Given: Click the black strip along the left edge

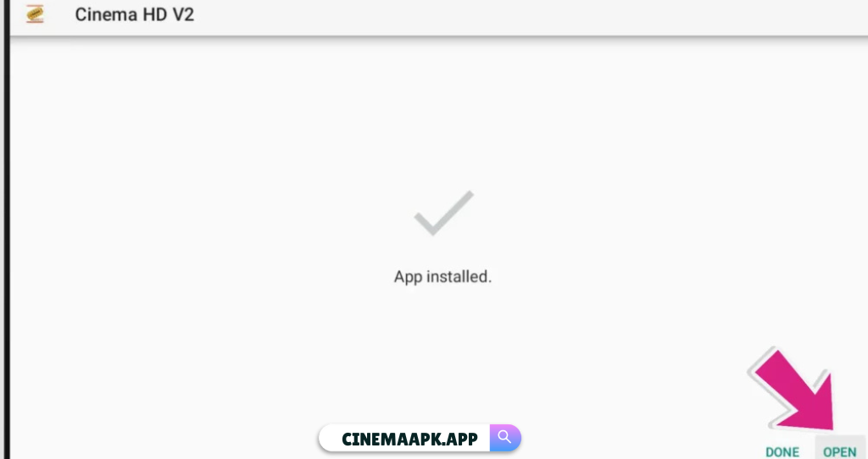Looking at the screenshot, I should [4, 229].
